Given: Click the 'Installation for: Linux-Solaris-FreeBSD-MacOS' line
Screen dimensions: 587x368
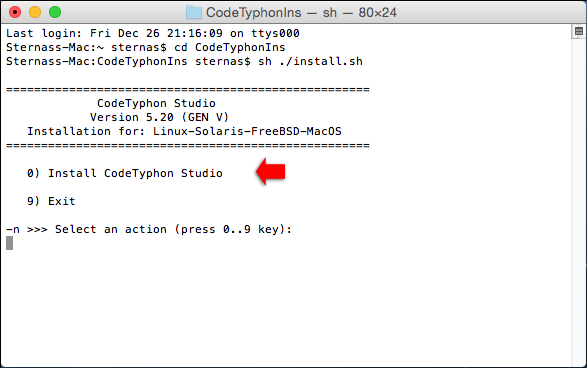Looking at the screenshot, I should [x=184, y=131].
